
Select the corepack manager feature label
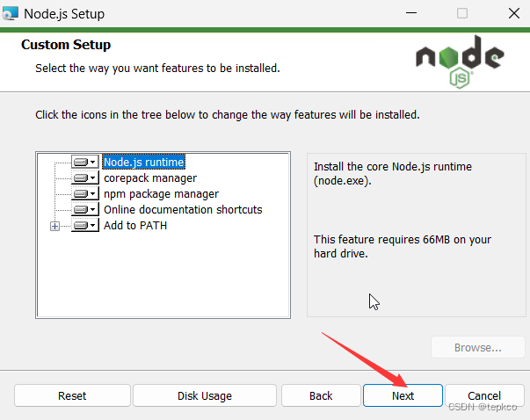click(150, 178)
